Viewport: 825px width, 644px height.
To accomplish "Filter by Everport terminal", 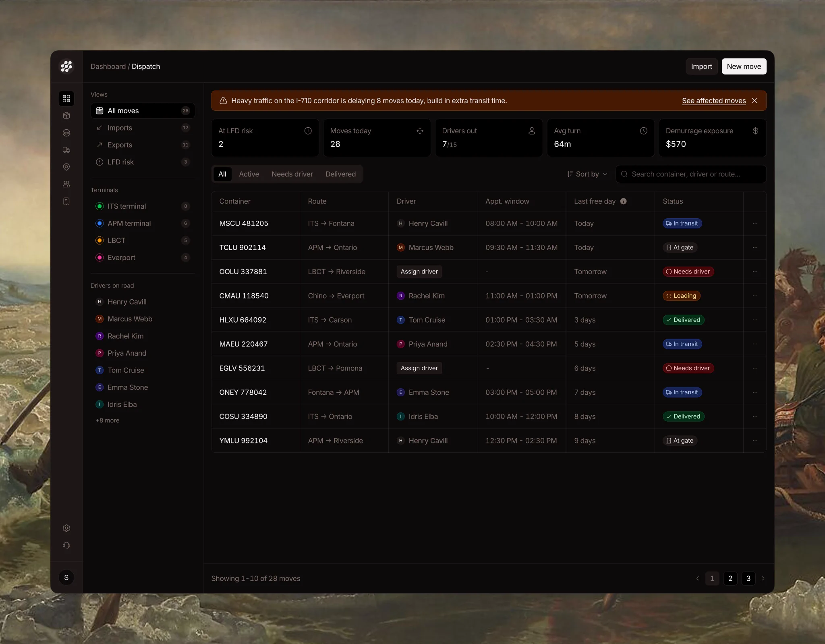I will [x=143, y=257].
